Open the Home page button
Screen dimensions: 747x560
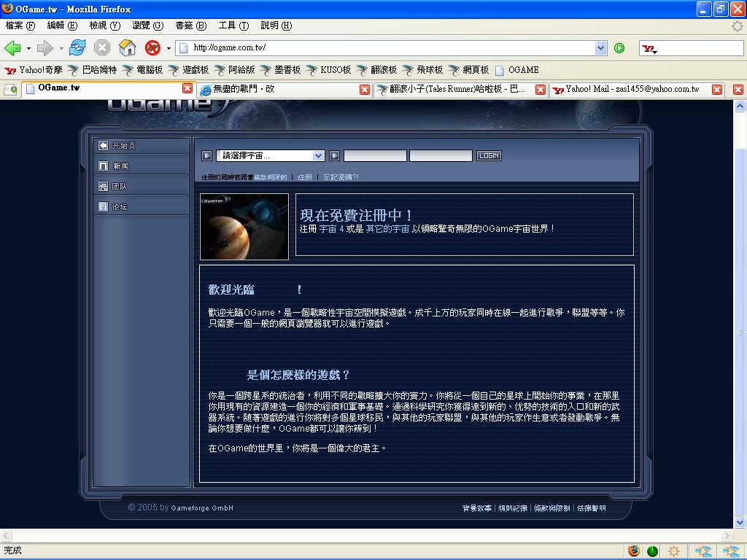(127, 47)
